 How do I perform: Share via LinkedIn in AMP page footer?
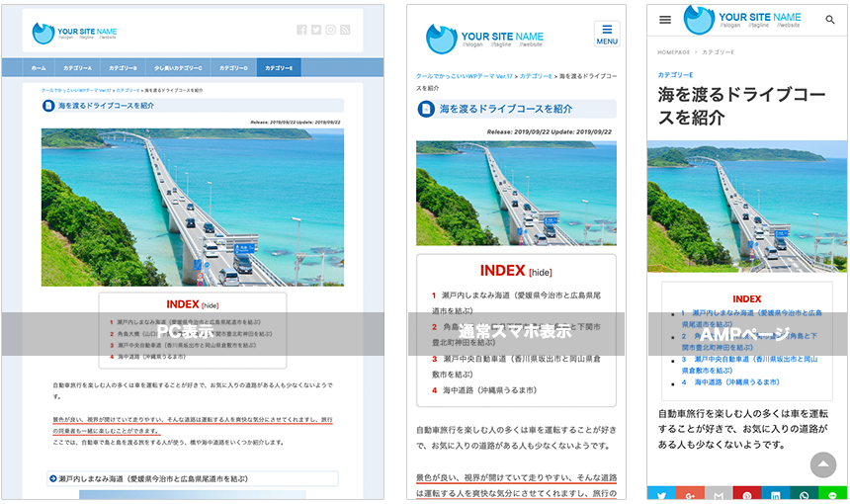coord(776,494)
